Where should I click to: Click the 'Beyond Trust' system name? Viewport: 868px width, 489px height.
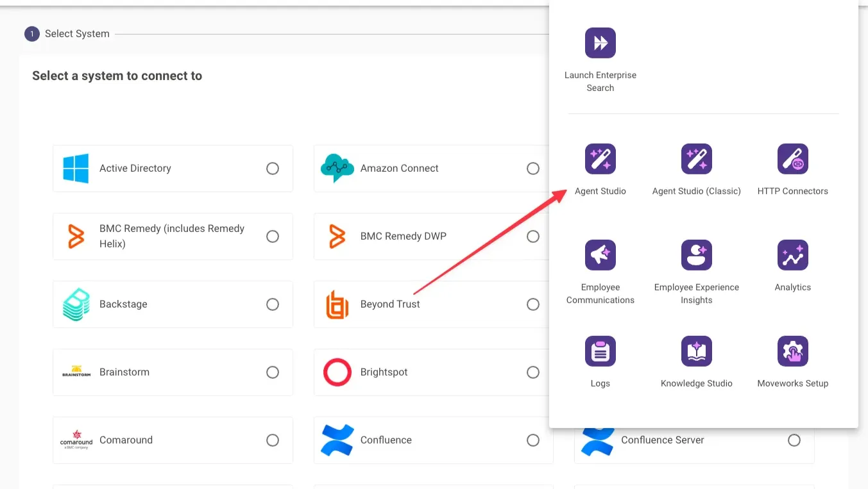tap(390, 304)
